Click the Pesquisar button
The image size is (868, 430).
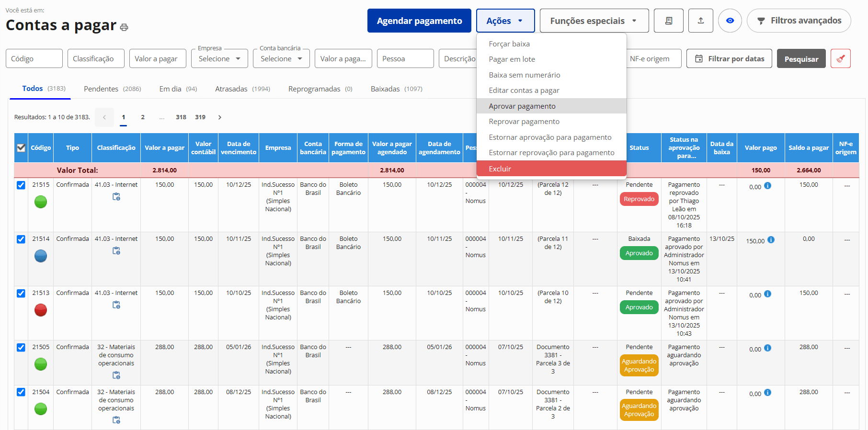(x=801, y=58)
